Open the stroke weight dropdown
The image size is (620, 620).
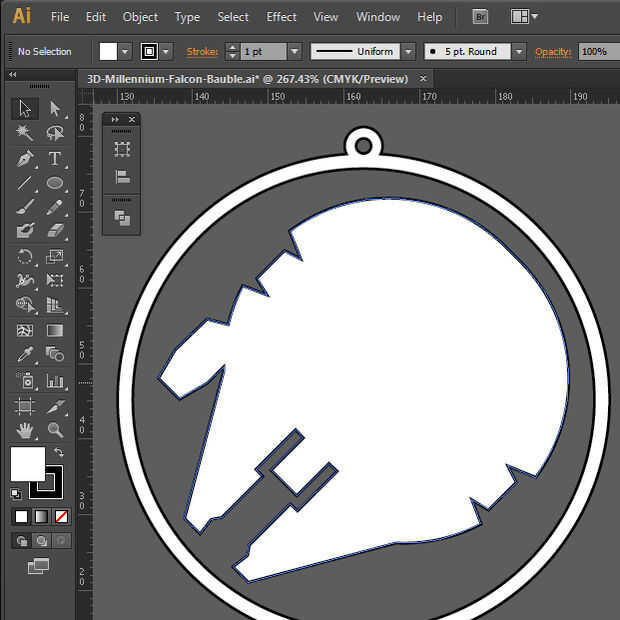[294, 51]
